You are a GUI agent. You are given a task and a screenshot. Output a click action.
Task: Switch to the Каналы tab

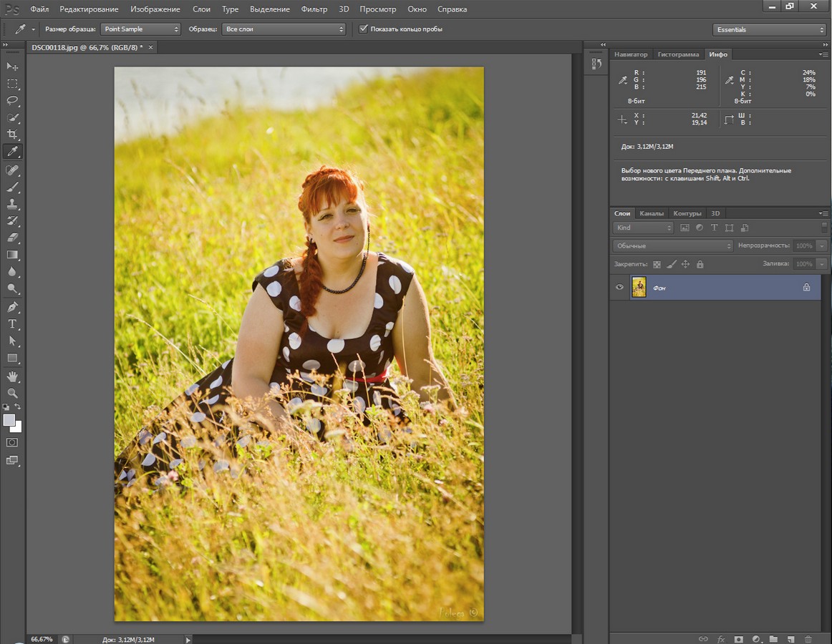click(652, 213)
